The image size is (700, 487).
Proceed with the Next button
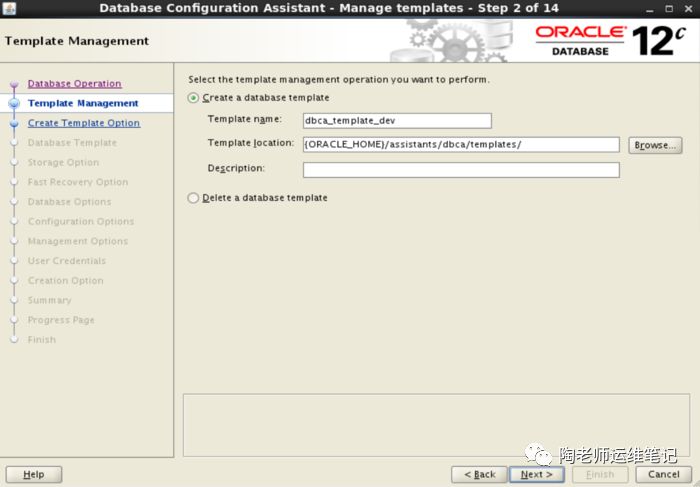[x=537, y=474]
